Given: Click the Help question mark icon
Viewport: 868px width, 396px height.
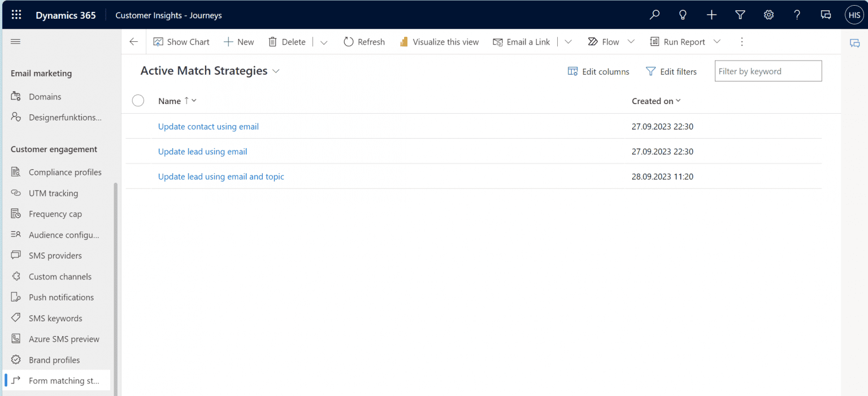Looking at the screenshot, I should (x=797, y=15).
